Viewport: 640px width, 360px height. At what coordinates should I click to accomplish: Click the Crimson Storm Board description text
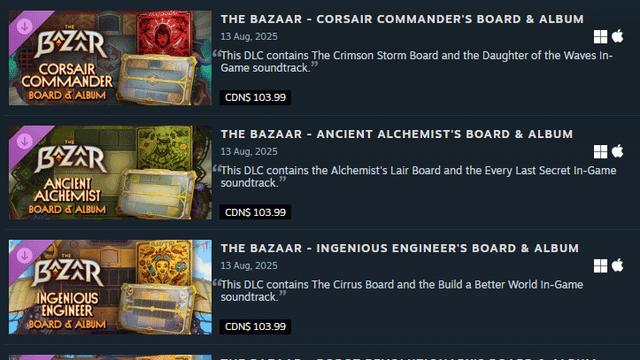point(416,62)
